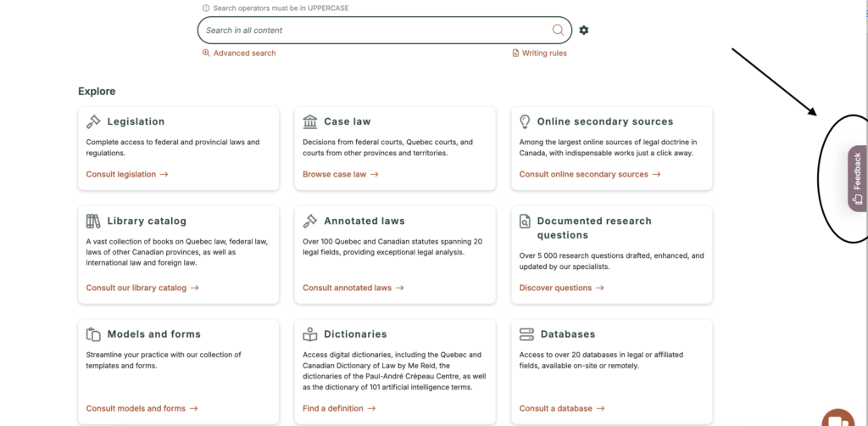This screenshot has height=426, width=868.
Task: Open the Advanced search link
Action: coord(239,53)
